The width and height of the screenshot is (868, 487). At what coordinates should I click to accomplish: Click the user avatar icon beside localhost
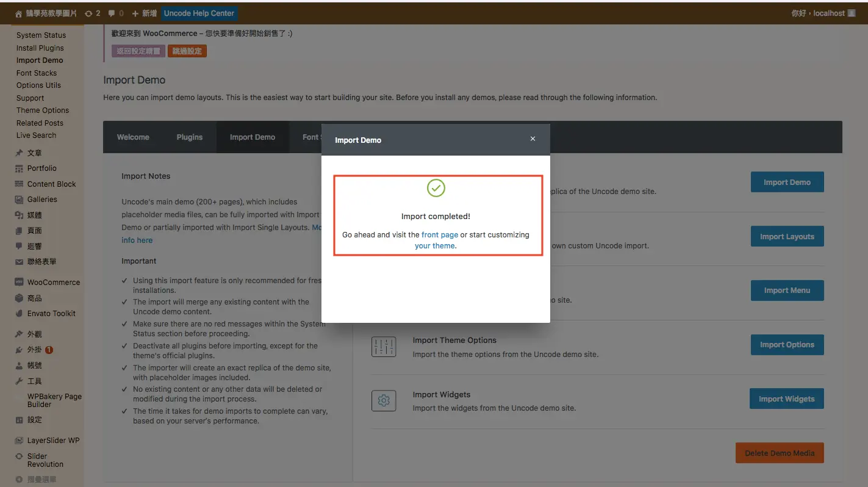[852, 13]
